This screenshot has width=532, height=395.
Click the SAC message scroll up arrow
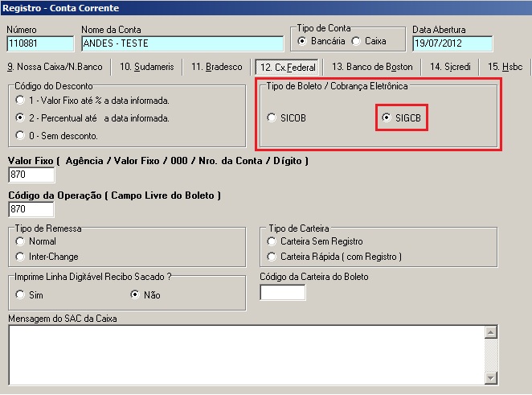491,331
